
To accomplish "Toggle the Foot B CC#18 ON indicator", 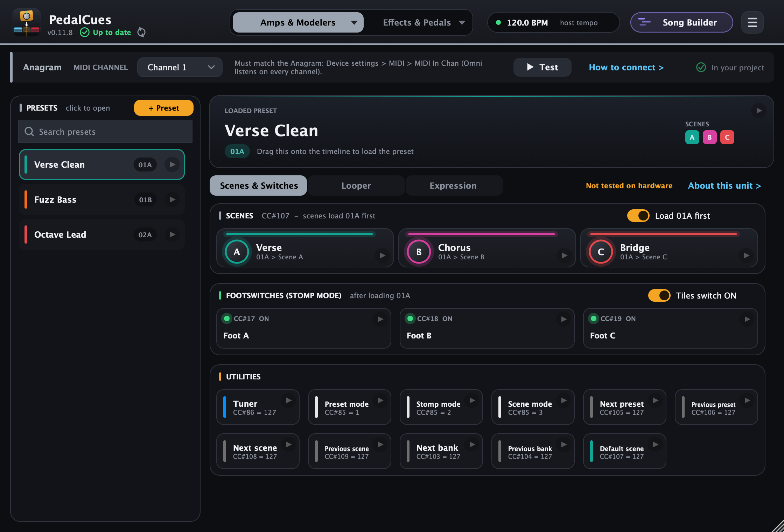I will coord(410,318).
